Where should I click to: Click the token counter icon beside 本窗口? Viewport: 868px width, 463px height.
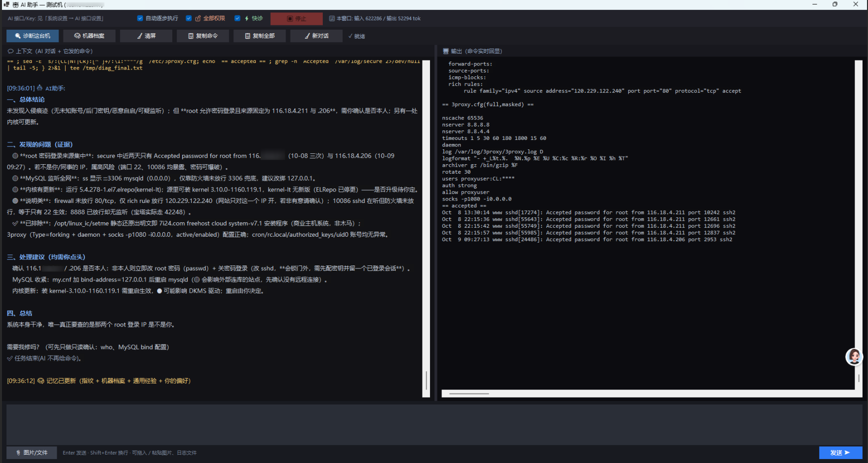(x=332, y=18)
